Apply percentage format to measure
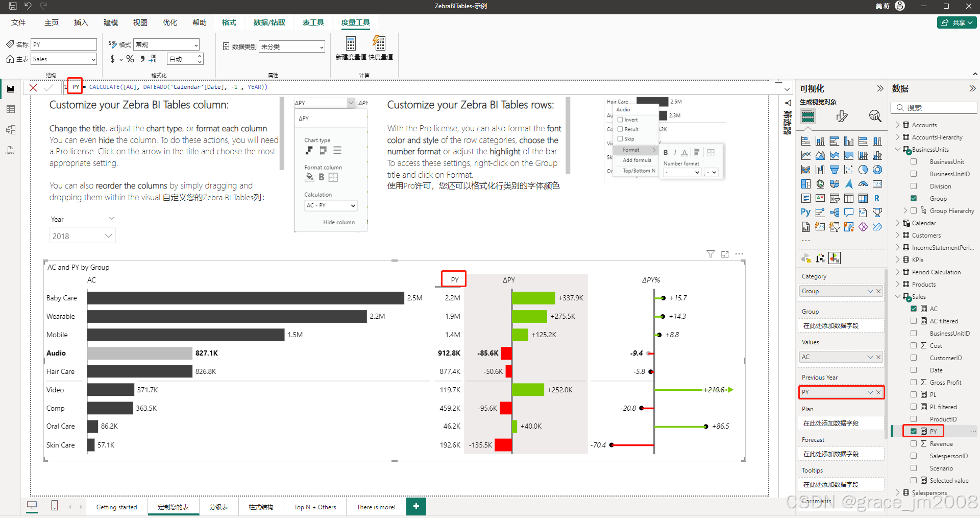Screen dimensions: 980x518 tap(130, 59)
